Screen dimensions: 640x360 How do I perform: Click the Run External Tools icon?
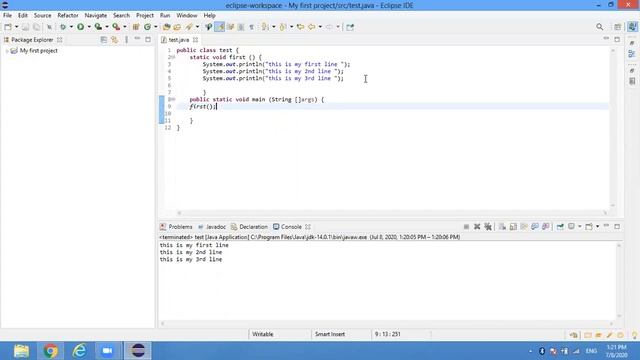[x=116, y=27]
